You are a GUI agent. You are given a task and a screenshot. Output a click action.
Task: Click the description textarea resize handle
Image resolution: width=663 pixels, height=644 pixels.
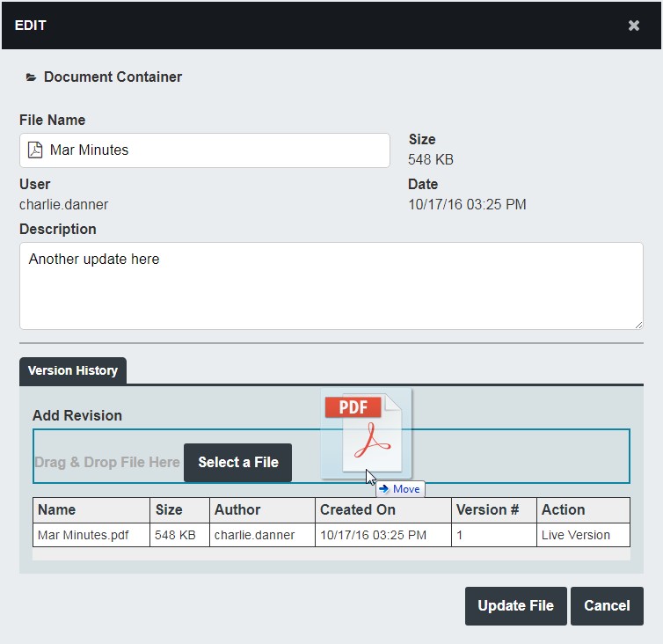638,325
